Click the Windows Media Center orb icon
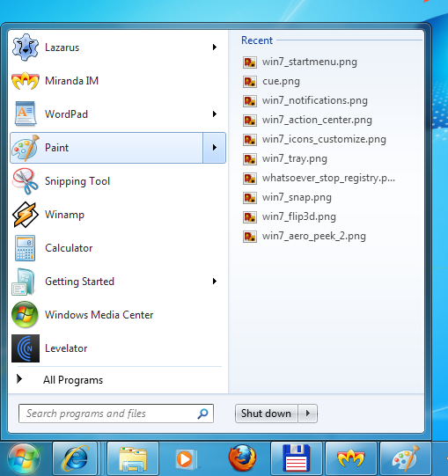The height and width of the screenshot is (476, 448). pyautogui.click(x=25, y=315)
